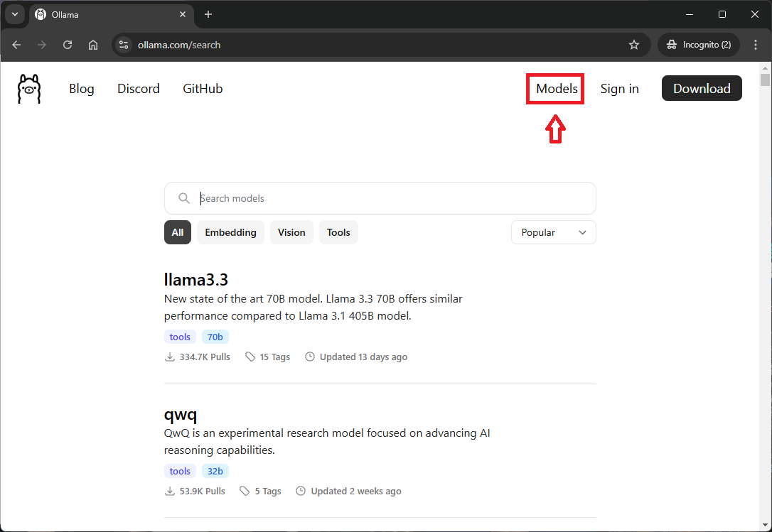Open the Discord link
Screen dimensions: 772x532
click(x=139, y=89)
